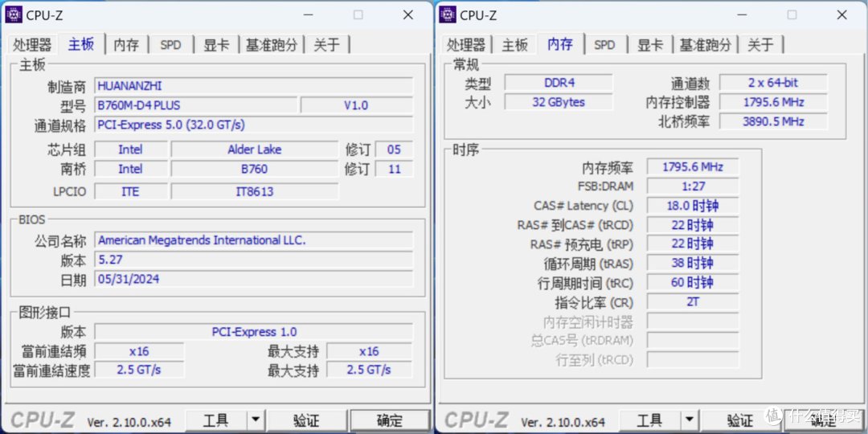Click the tRAS value 38 时钟
The image size is (868, 434).
[693, 264]
